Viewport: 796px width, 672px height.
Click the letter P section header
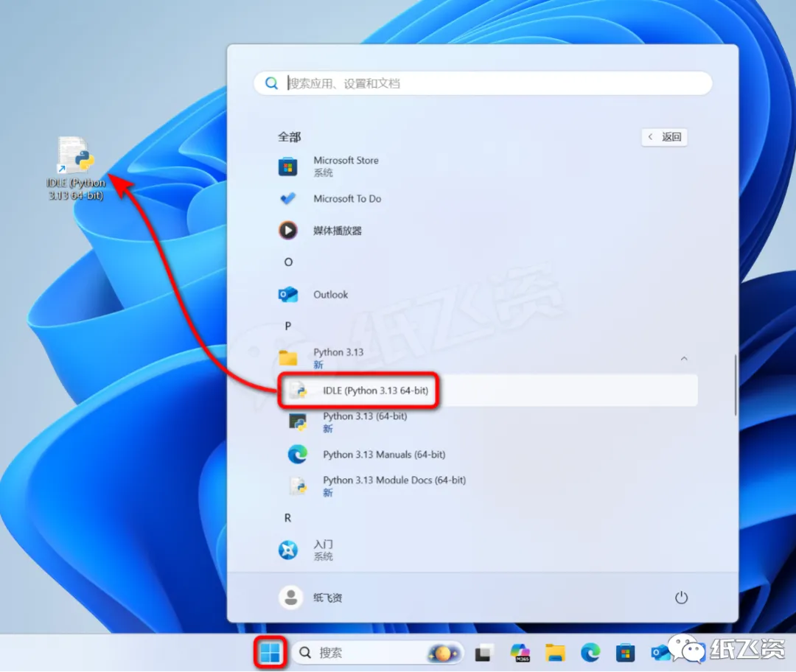pyautogui.click(x=288, y=326)
